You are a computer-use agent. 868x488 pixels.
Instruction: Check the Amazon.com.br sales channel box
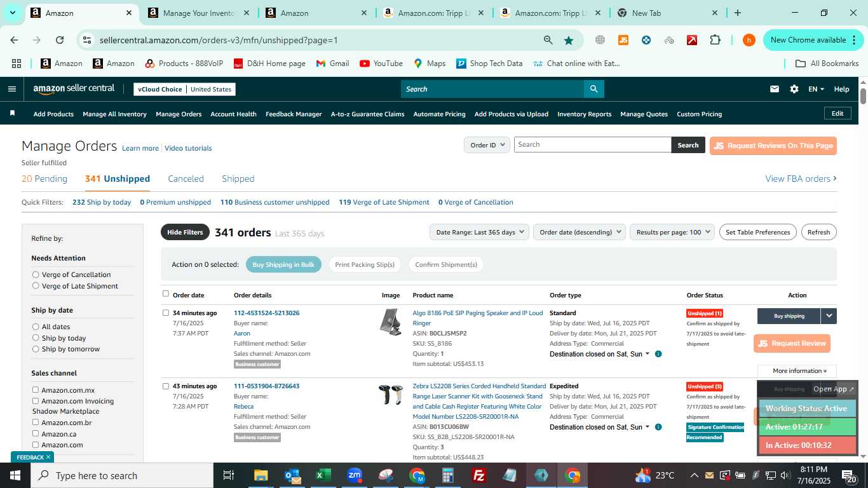point(36,422)
